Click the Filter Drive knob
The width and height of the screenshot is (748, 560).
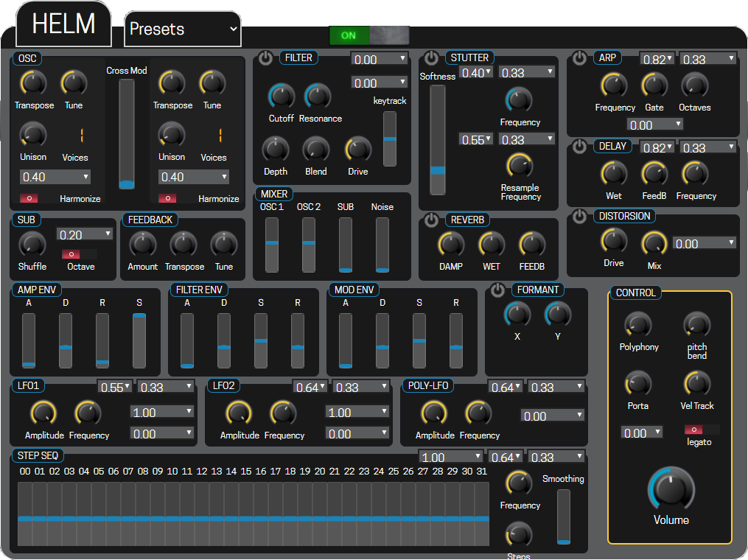click(x=357, y=149)
